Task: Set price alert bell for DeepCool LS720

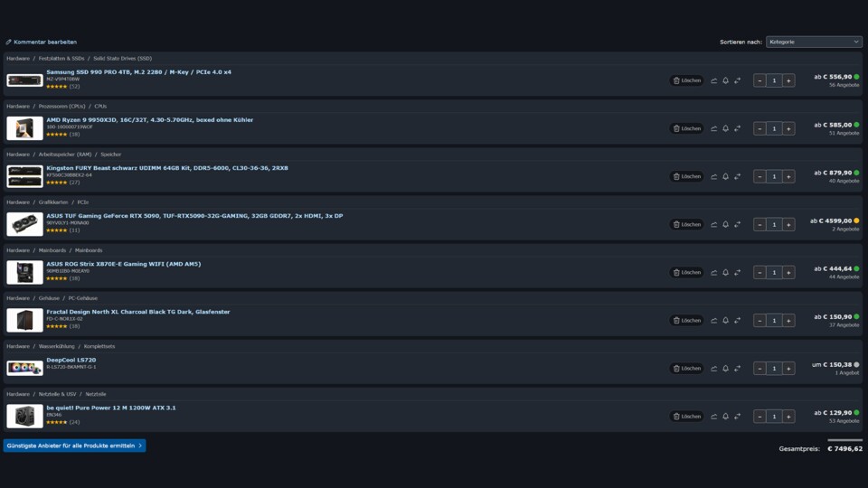Action: coord(726,369)
